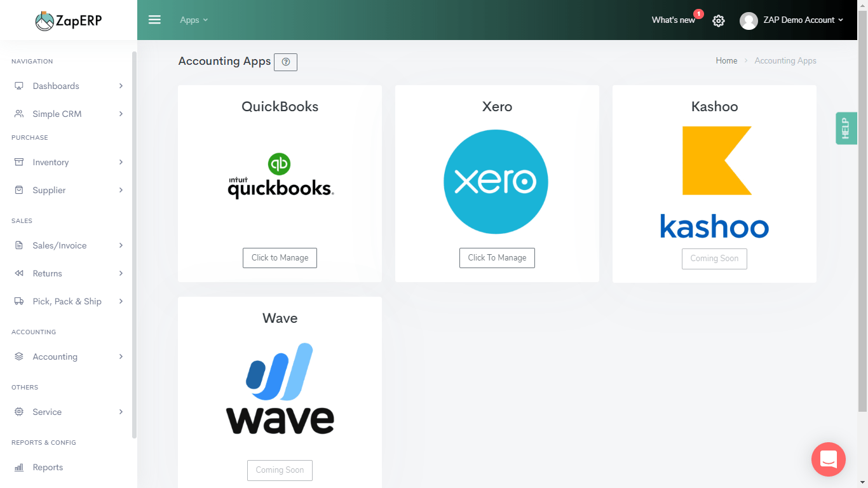Click the Wave card title

point(280,318)
